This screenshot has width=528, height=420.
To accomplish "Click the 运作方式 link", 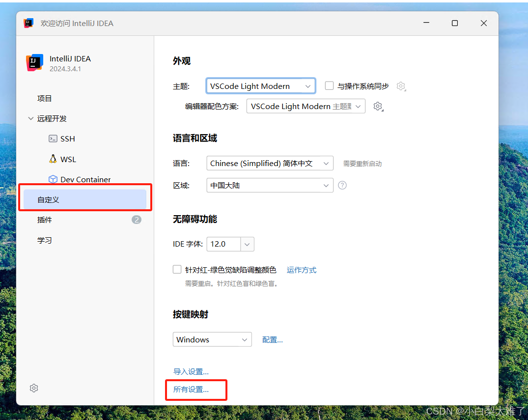I will [x=302, y=270].
